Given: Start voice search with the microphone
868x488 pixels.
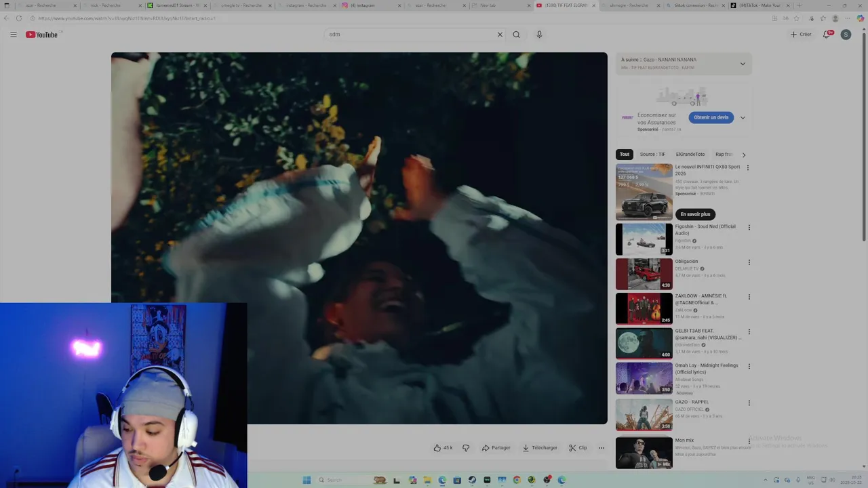Looking at the screenshot, I should pyautogui.click(x=539, y=35).
